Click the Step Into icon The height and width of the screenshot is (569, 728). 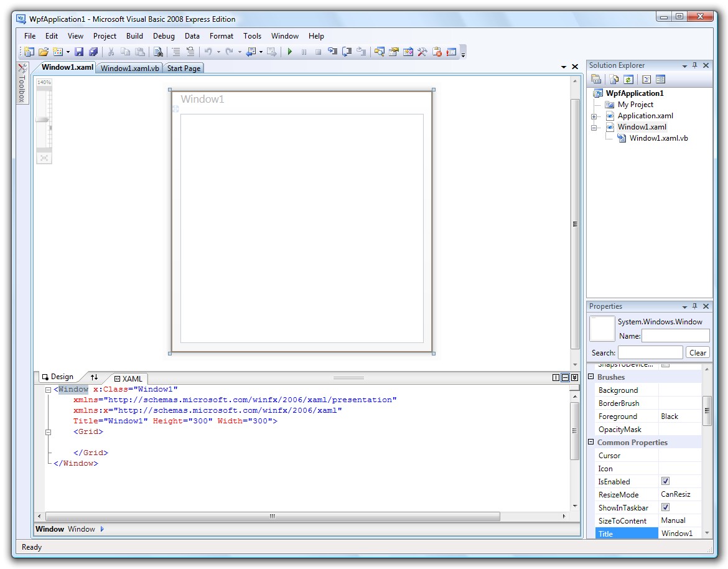click(x=333, y=52)
